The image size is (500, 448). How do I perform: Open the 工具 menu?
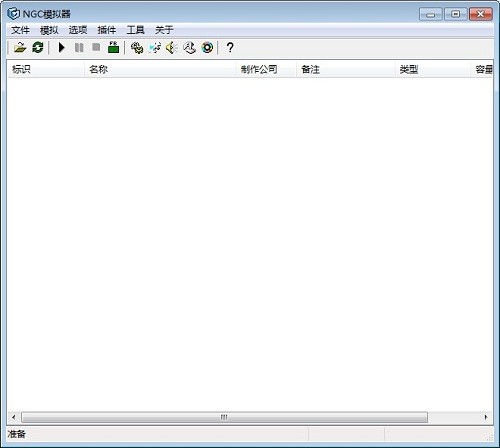click(x=135, y=30)
